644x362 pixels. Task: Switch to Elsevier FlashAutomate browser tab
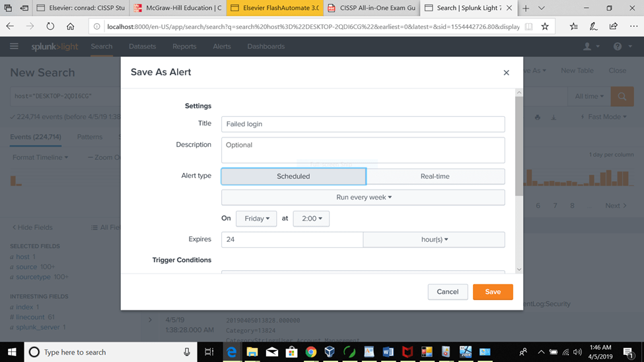coord(275,8)
